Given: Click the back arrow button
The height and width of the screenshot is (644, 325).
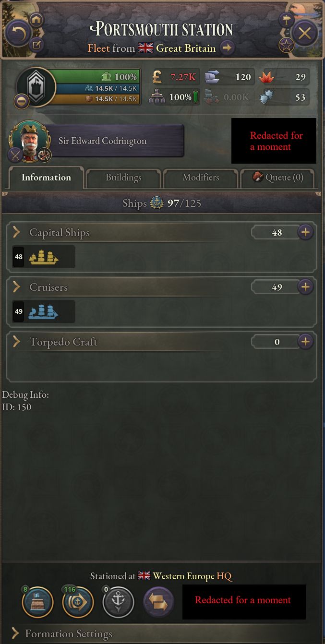Looking at the screenshot, I should point(18,34).
